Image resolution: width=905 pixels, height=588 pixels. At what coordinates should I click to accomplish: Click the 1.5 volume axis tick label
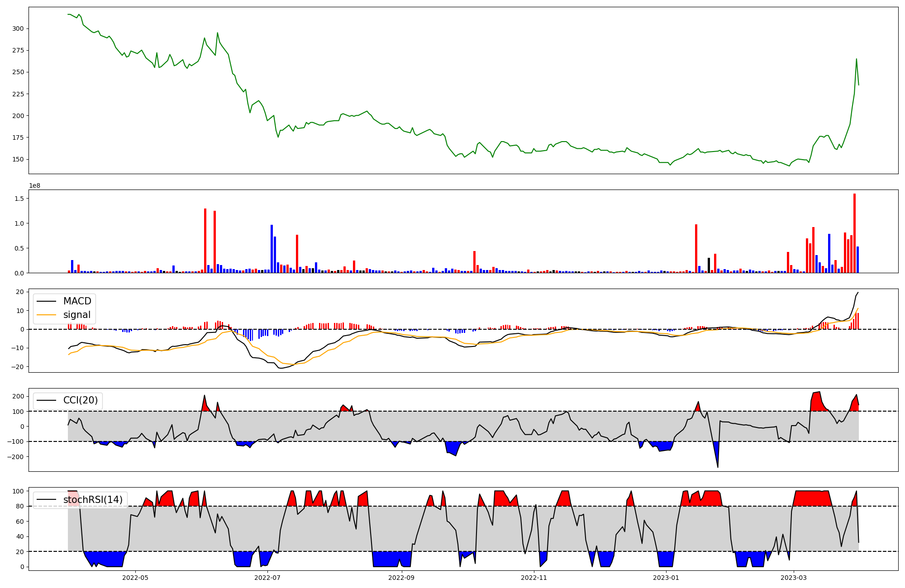pyautogui.click(x=20, y=199)
